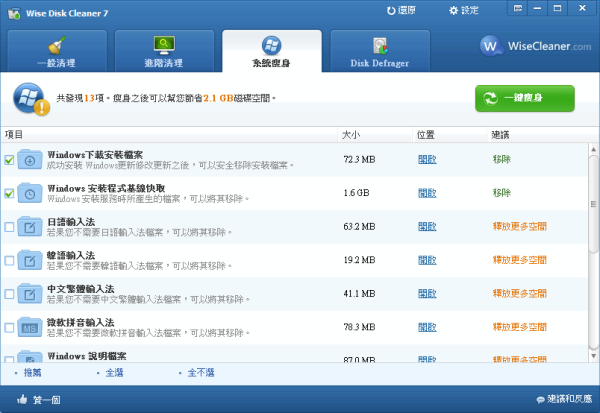
Task: Click the MS folder icon for 微軟拼音輸入法
Action: (x=30, y=327)
